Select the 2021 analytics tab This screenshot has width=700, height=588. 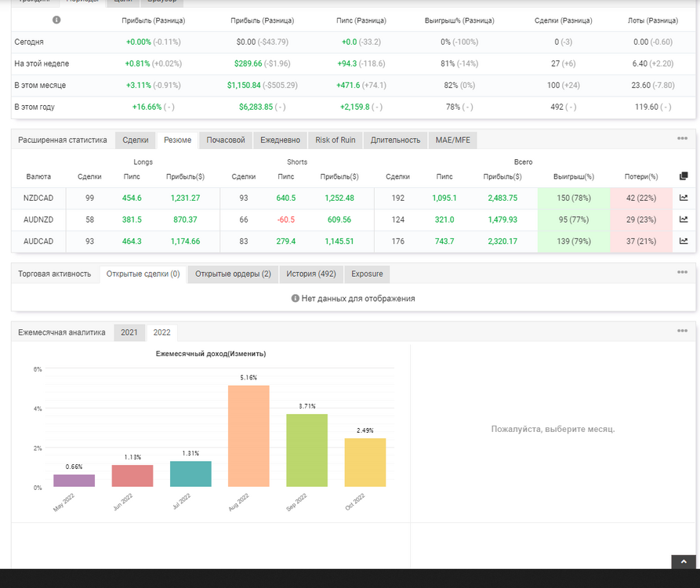tap(129, 332)
